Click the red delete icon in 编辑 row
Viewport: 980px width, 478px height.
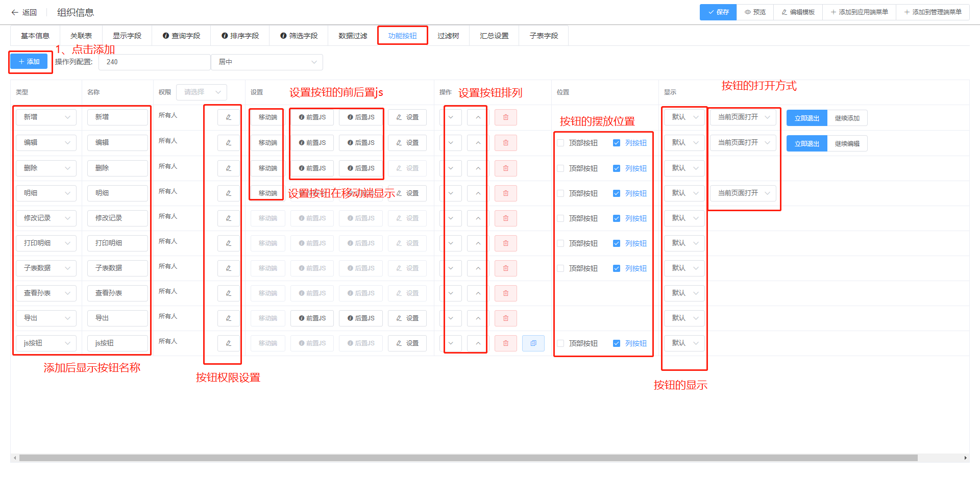coord(505,143)
